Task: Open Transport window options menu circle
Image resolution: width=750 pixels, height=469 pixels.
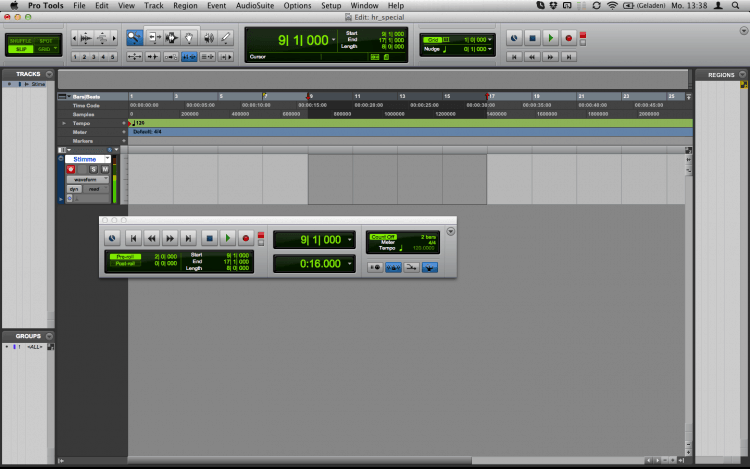Action: click(451, 231)
